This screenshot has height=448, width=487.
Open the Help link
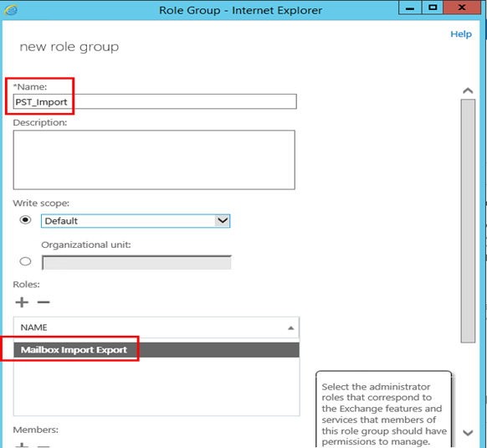pos(461,33)
